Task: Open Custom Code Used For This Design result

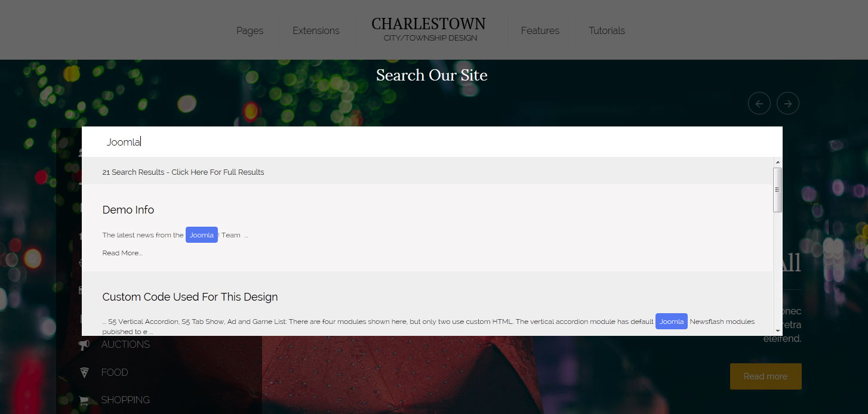Action: (190, 297)
